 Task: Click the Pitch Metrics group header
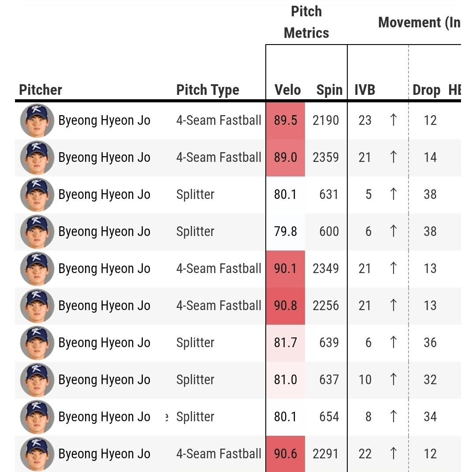pyautogui.click(x=306, y=22)
